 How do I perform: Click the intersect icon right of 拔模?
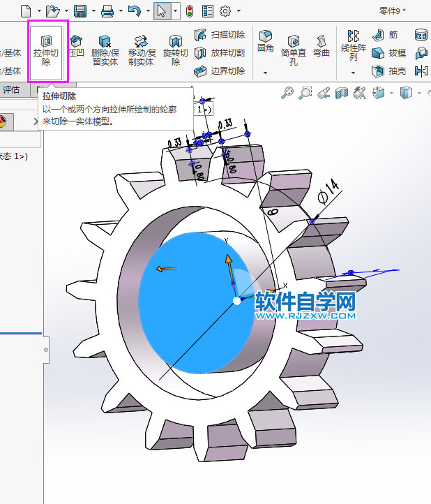click(x=421, y=53)
